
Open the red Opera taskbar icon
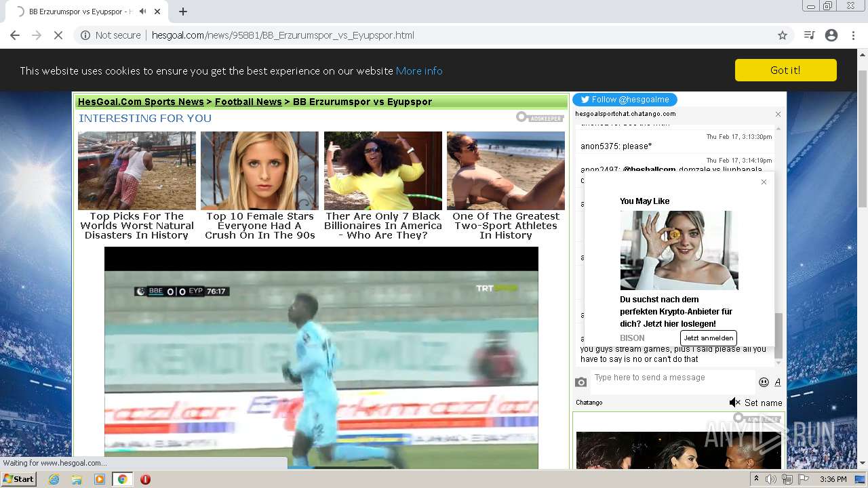[x=145, y=479]
